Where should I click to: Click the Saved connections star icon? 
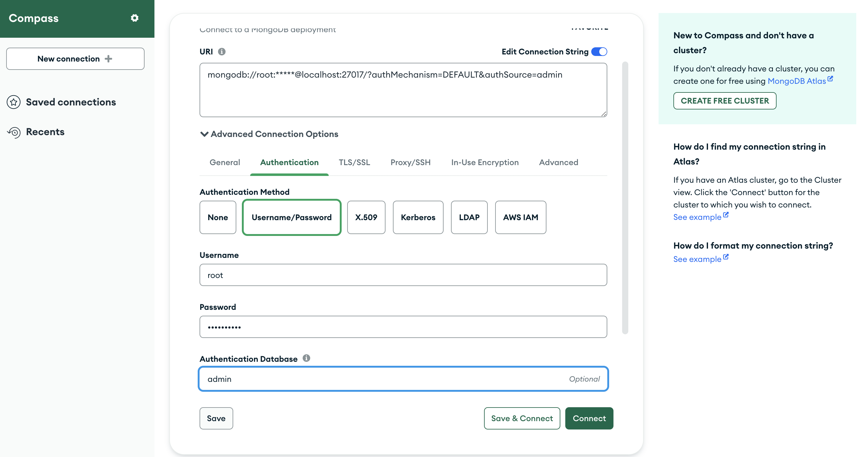tap(14, 102)
